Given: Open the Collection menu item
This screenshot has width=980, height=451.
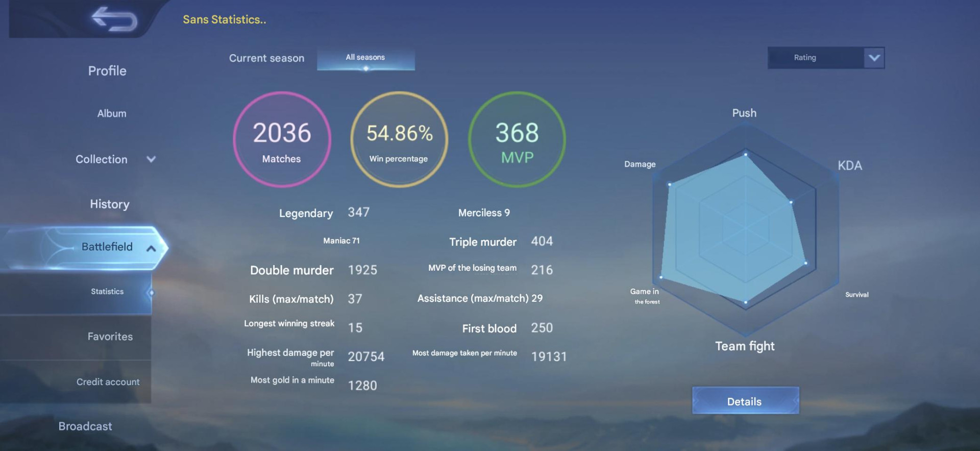Looking at the screenshot, I should click(102, 159).
